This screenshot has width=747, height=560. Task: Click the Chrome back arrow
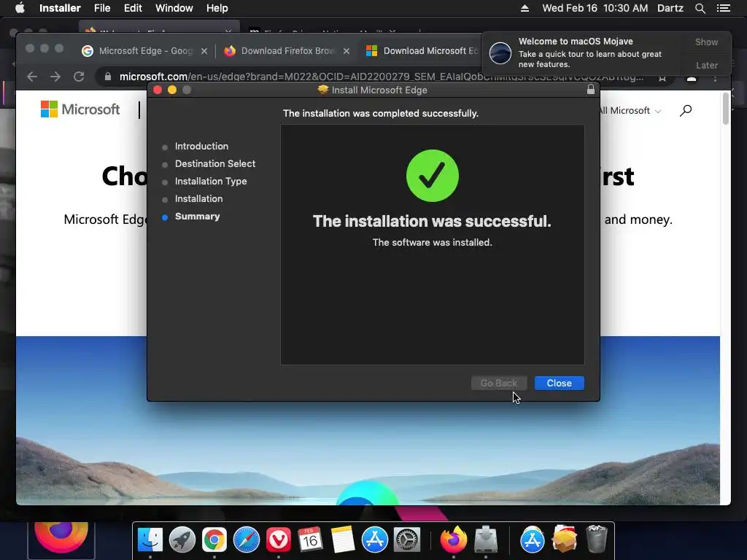(32, 77)
